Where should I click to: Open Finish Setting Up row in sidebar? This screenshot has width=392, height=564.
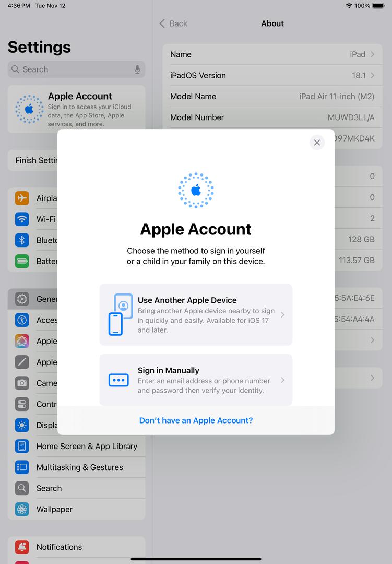(x=32, y=160)
